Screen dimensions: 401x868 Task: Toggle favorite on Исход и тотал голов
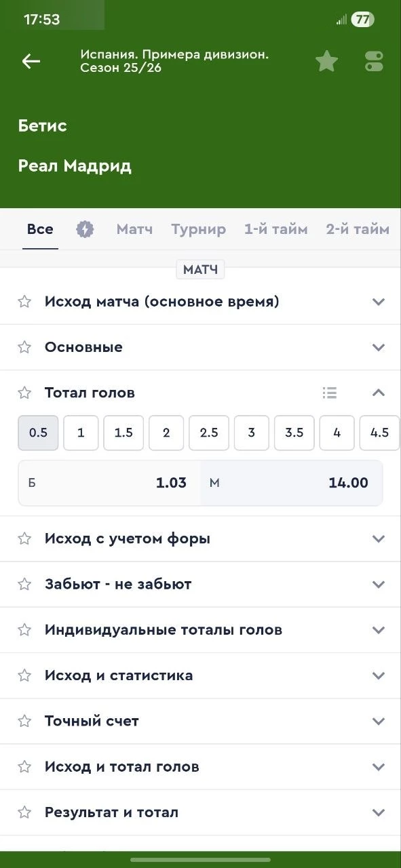pyautogui.click(x=24, y=766)
